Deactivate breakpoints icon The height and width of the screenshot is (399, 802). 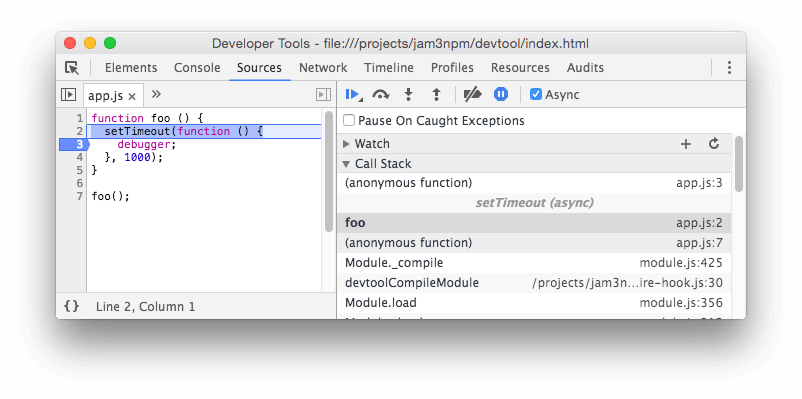point(472,95)
